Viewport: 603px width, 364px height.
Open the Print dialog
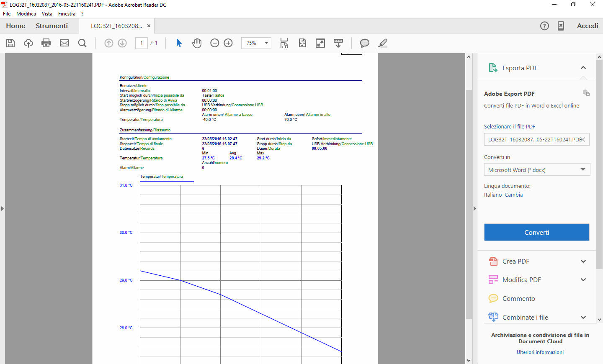coord(46,43)
